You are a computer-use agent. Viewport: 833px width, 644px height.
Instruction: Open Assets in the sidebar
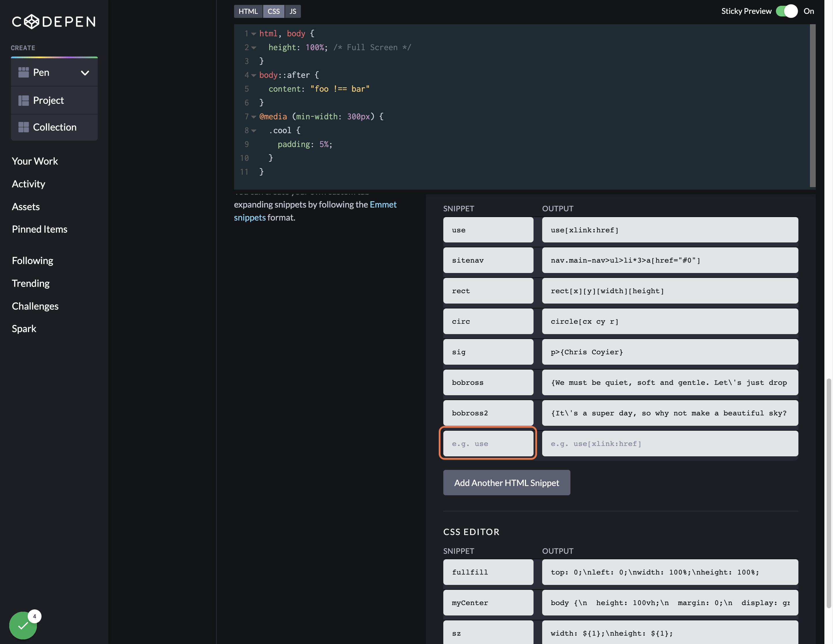tap(26, 207)
